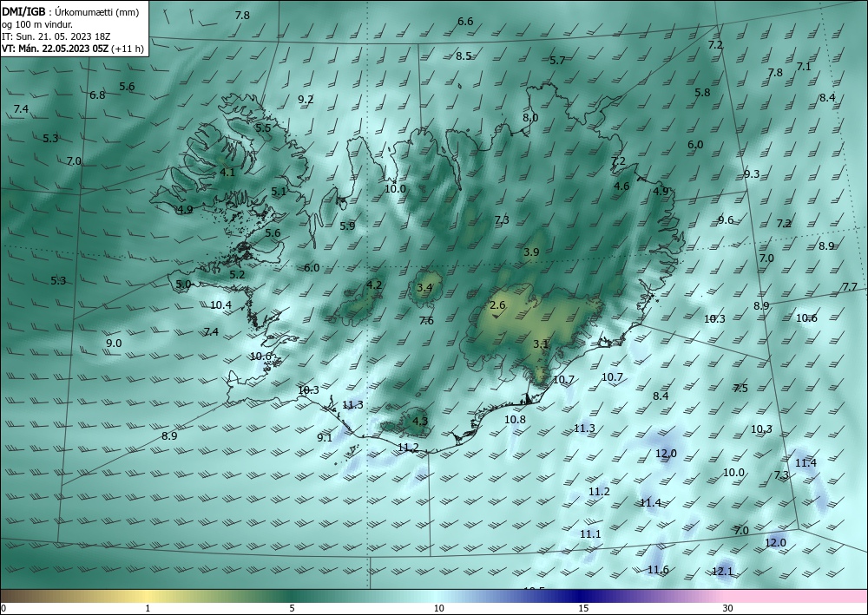Click the 7.1 value label
Viewport: 868px width, 615px height.
click(x=803, y=67)
